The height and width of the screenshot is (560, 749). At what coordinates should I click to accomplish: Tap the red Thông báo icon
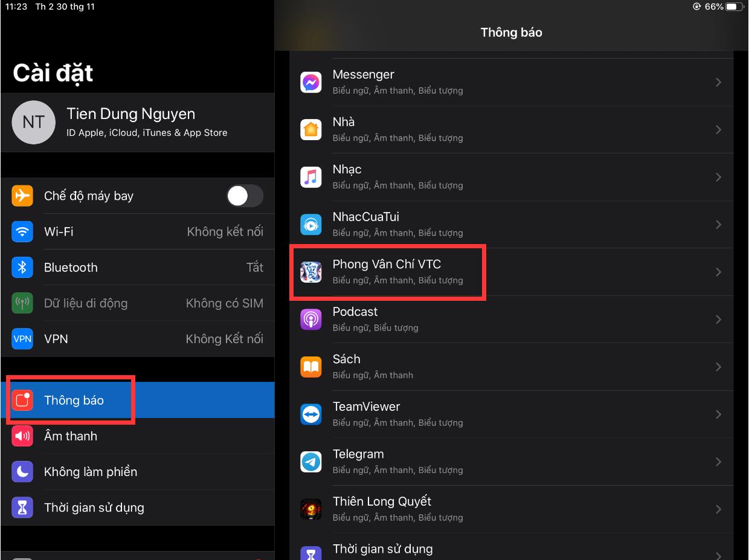pyautogui.click(x=22, y=400)
